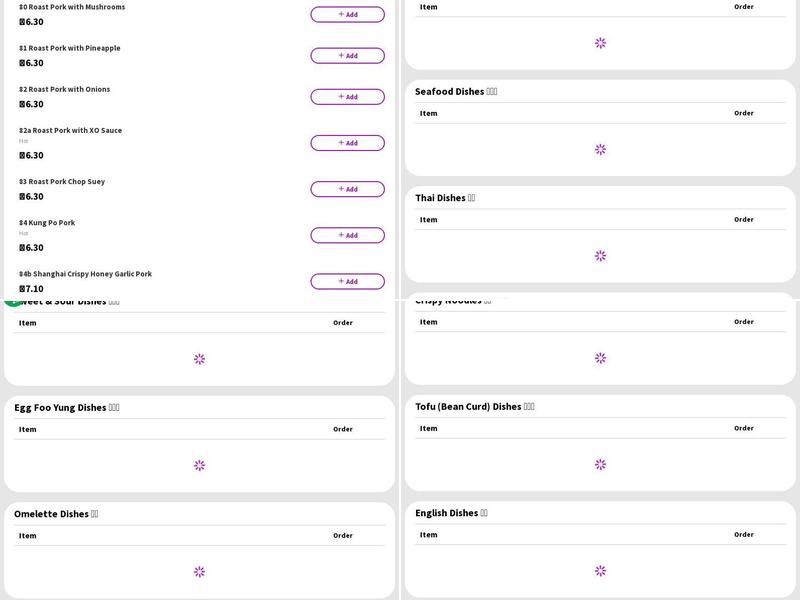Add 83 Roast Pork Chop Suey
The width and height of the screenshot is (800, 600).
[x=347, y=189]
